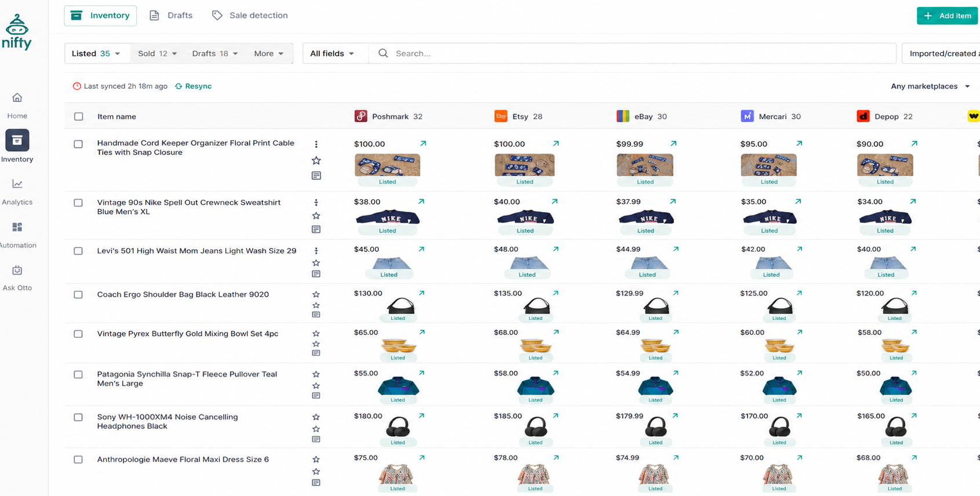Open Ask Otto assistant
Viewport: 980px width, 496px height.
point(17,278)
